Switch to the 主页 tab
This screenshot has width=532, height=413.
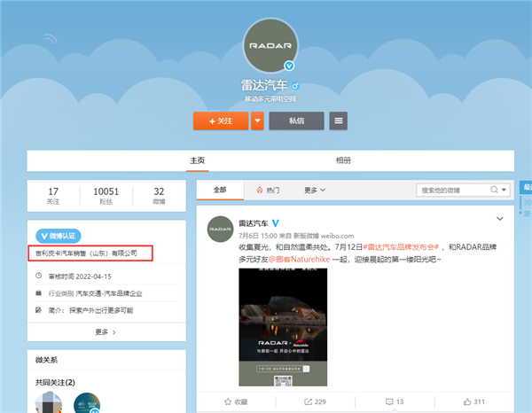197,160
